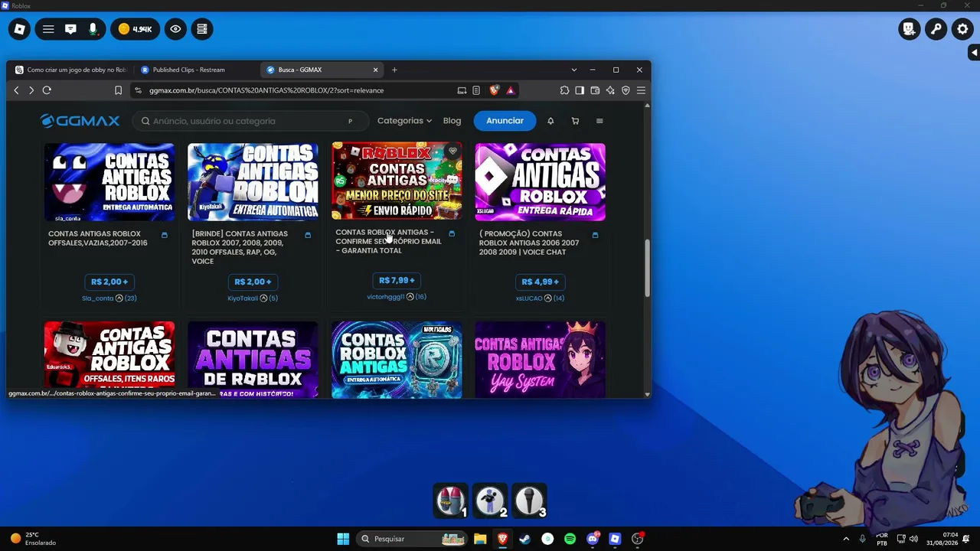Image resolution: width=980 pixels, height=551 pixels.
Task: Switch to the 'Como criar um jogo de obby' tab
Action: (x=70, y=70)
